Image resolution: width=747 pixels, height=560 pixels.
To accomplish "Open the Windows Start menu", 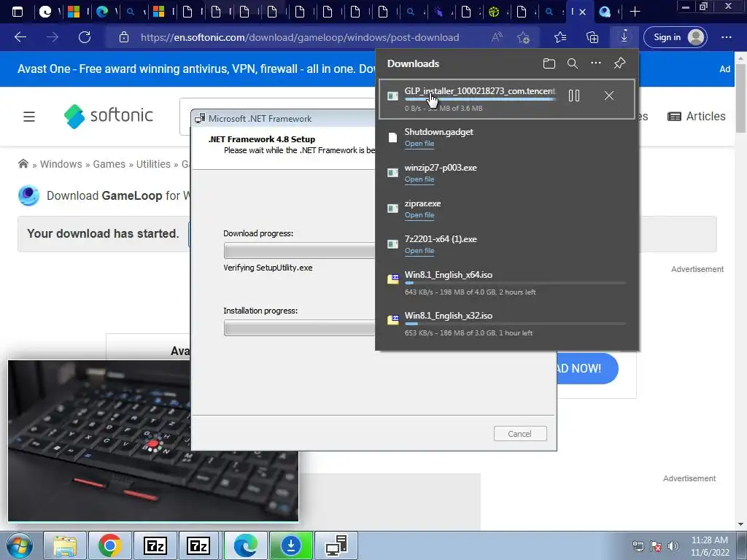I will pyautogui.click(x=19, y=545).
